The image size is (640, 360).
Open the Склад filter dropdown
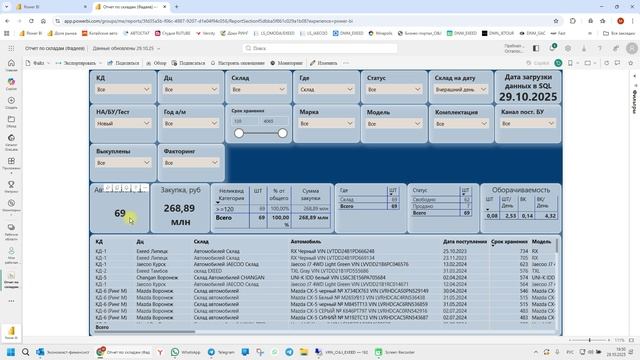(258, 89)
